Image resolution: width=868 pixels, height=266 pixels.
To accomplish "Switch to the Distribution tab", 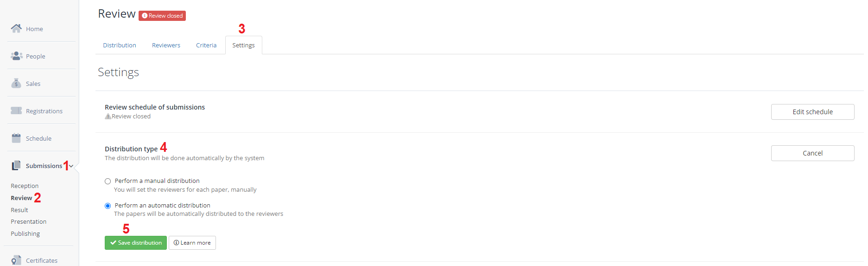I will click(x=120, y=45).
